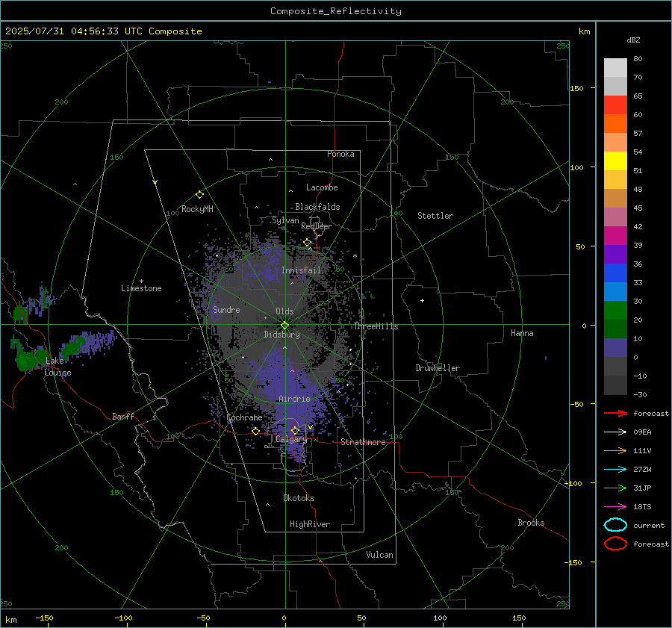Click the ThreeHills city label
Viewport: 672px width, 628px height.
click(376, 326)
